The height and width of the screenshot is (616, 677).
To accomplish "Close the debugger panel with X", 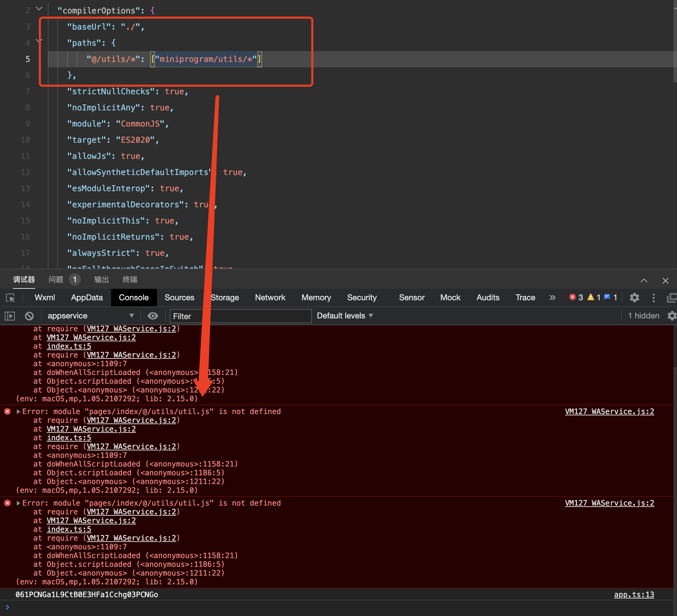I will pyautogui.click(x=666, y=280).
